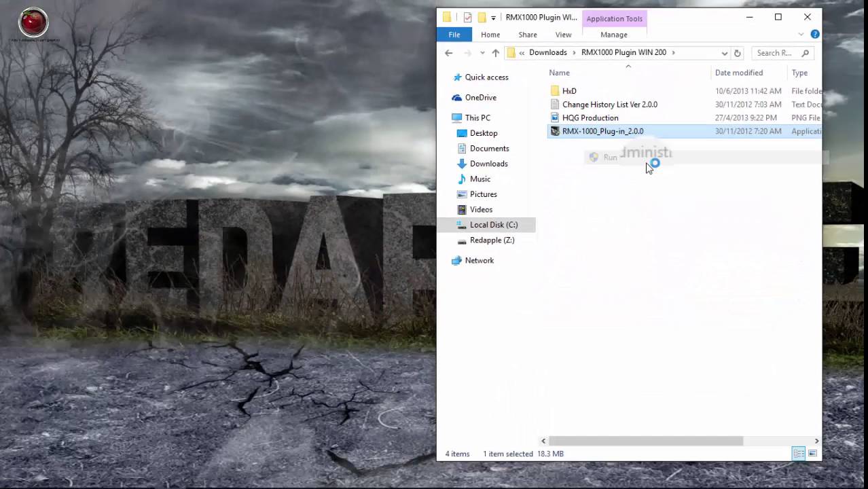Click the RMX-1000_Plug-in_2.0.0 file name
Image resolution: width=868 pixels, height=489 pixels.
pos(603,132)
